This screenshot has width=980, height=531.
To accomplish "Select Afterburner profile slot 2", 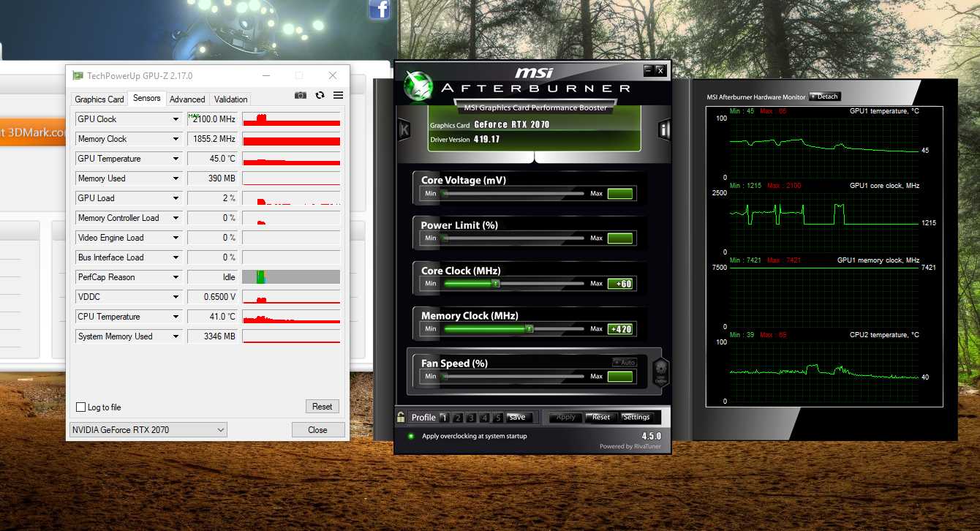I will click(458, 418).
